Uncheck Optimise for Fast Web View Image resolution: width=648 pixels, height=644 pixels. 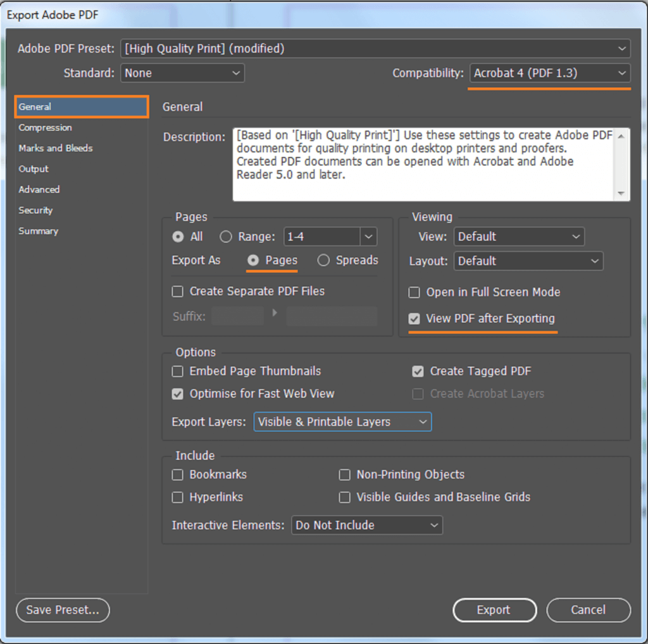178,394
